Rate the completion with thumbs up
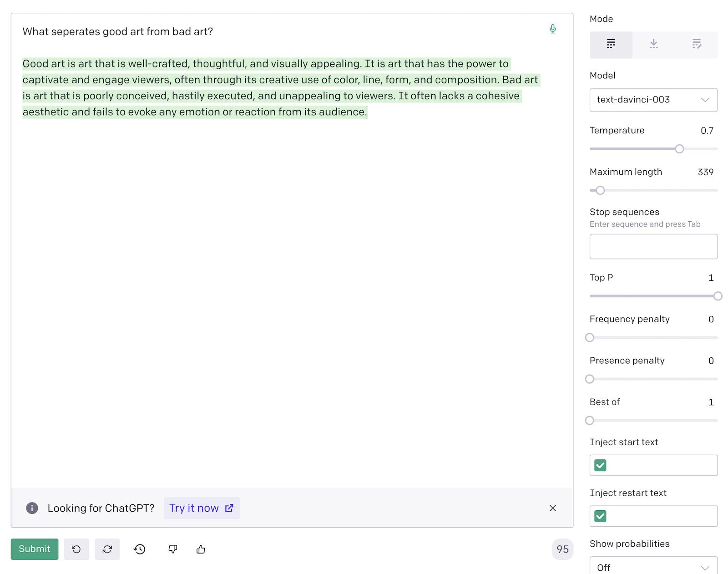 [201, 549]
